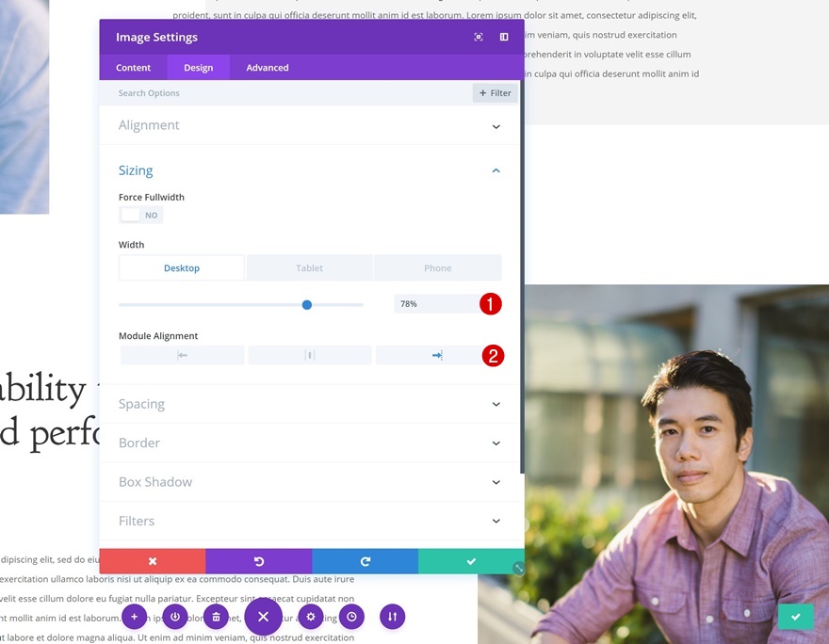The width and height of the screenshot is (829, 644).
Task: Open the expand-modal fullscreen icon in header
Action: [x=479, y=37]
